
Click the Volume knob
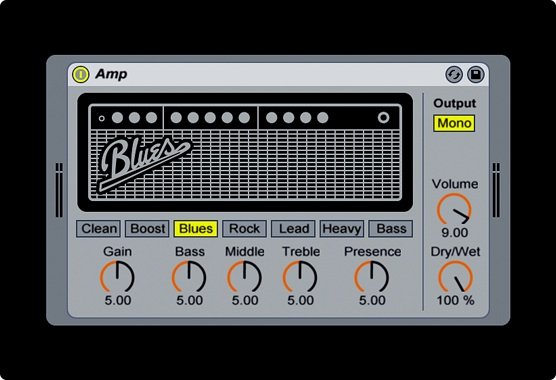454,210
